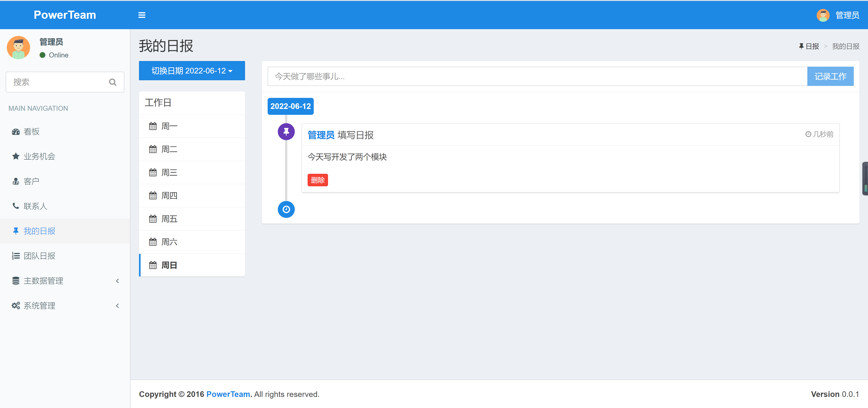
Task: Select the pin icon beside 我的日报
Action: click(16, 231)
